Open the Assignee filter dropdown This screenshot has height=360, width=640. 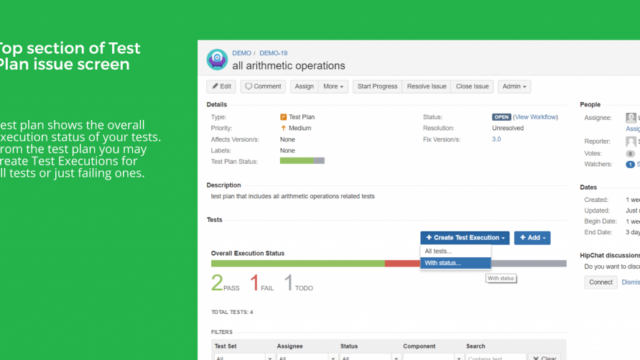pyautogui.click(x=307, y=358)
